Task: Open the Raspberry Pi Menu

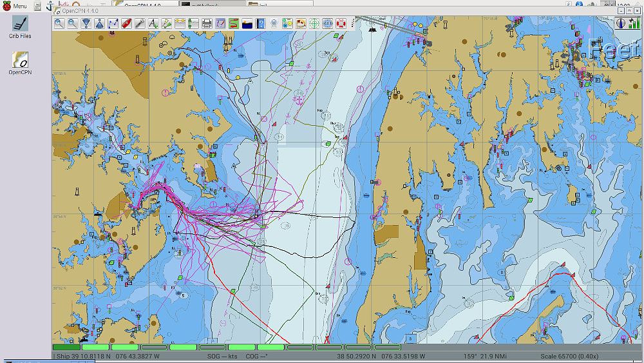Action: tap(14, 6)
